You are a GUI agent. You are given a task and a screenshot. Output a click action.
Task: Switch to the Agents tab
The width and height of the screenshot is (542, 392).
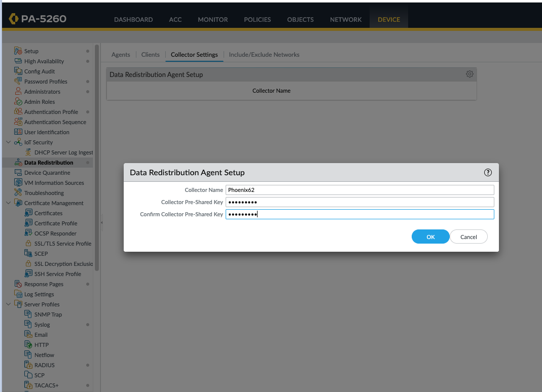click(121, 54)
